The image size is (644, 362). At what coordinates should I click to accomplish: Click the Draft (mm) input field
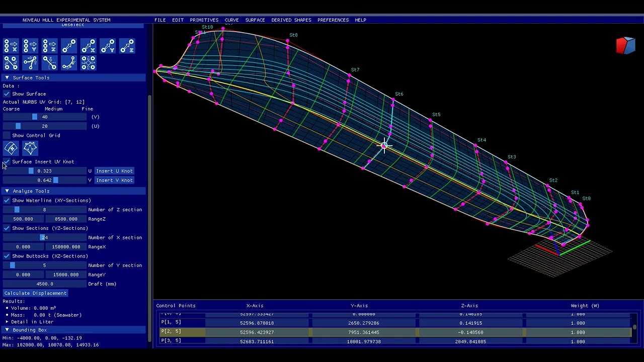[45, 284]
